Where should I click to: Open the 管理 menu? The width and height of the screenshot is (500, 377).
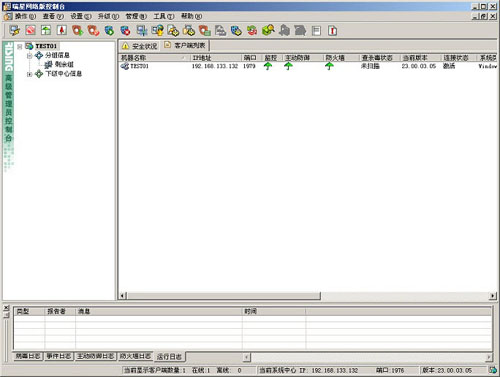tap(136, 16)
